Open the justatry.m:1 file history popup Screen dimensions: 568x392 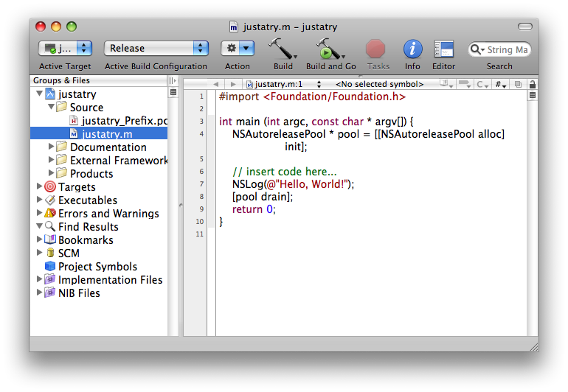click(x=280, y=84)
